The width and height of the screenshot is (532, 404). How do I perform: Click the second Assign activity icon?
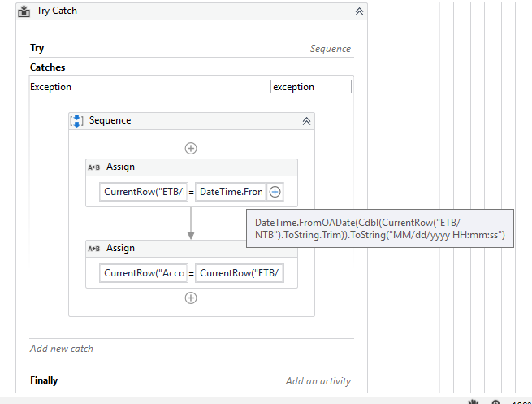93,248
